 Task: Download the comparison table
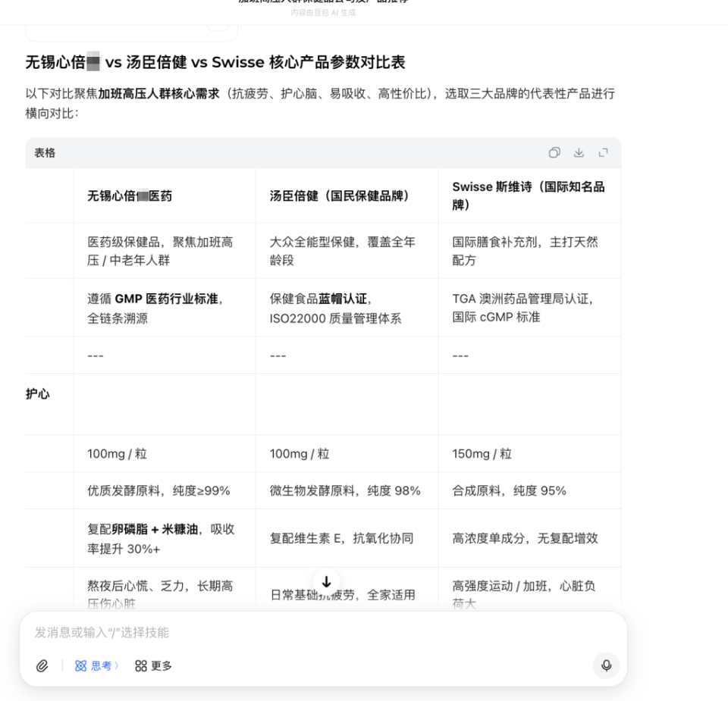[579, 152]
